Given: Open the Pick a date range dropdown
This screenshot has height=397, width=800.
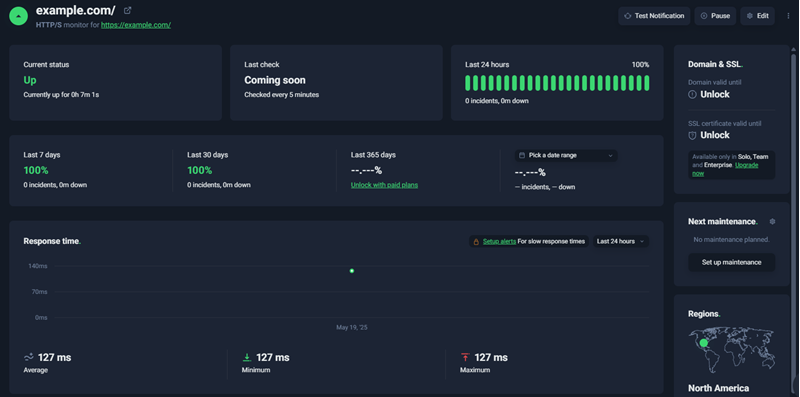Looking at the screenshot, I should [566, 156].
